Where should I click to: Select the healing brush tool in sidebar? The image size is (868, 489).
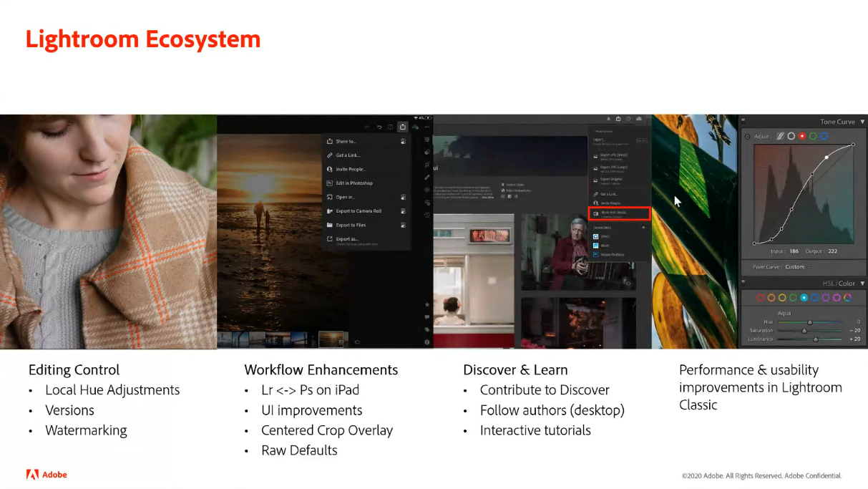pyautogui.click(x=427, y=177)
